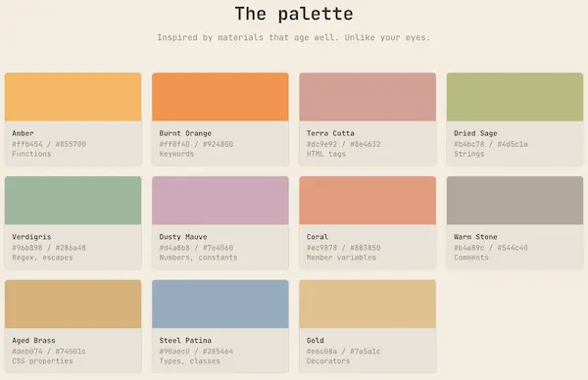Click the Amber color swatch
Viewport: 588px width, 380px height.
(73, 97)
